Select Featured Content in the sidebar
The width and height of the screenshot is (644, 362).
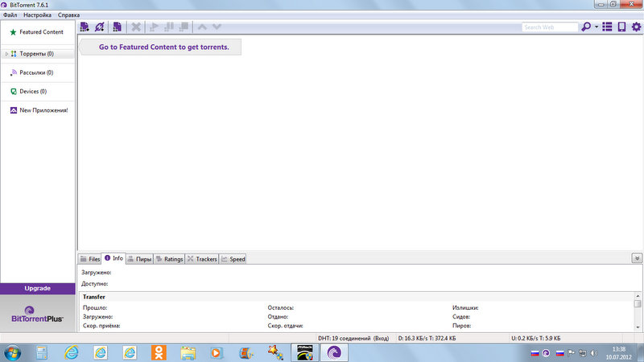pyautogui.click(x=38, y=32)
